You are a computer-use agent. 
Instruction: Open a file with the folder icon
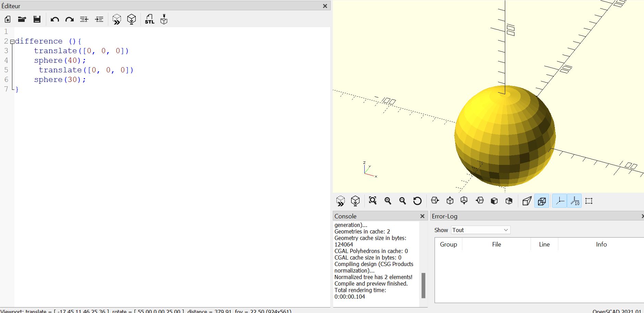22,19
